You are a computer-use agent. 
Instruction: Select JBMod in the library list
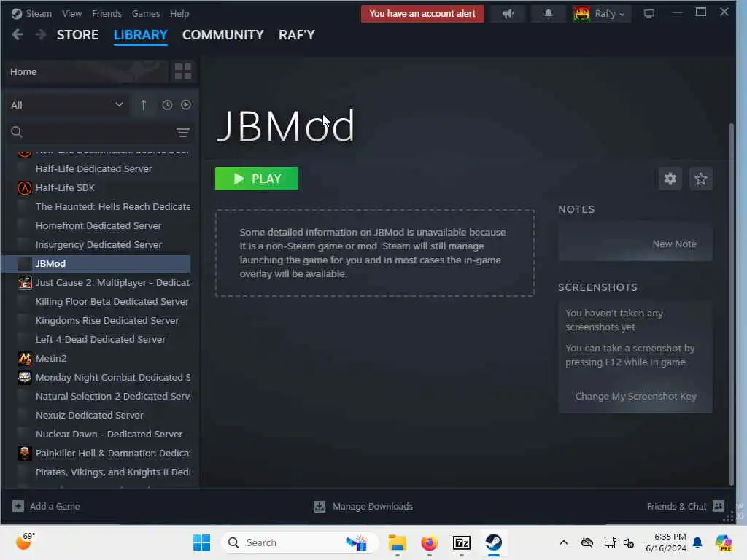click(96, 263)
